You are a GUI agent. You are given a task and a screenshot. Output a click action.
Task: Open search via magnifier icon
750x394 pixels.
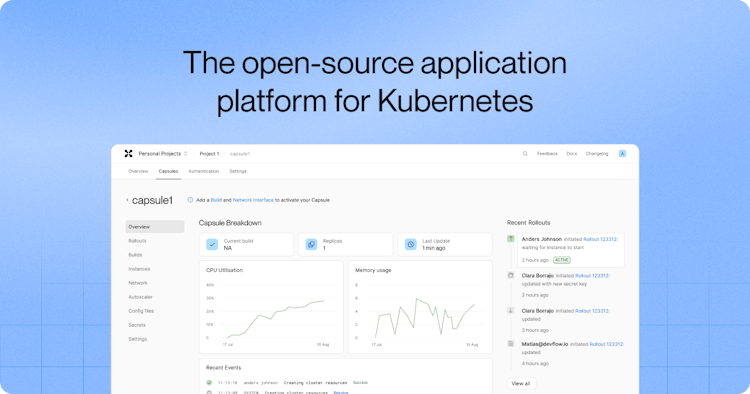point(525,153)
